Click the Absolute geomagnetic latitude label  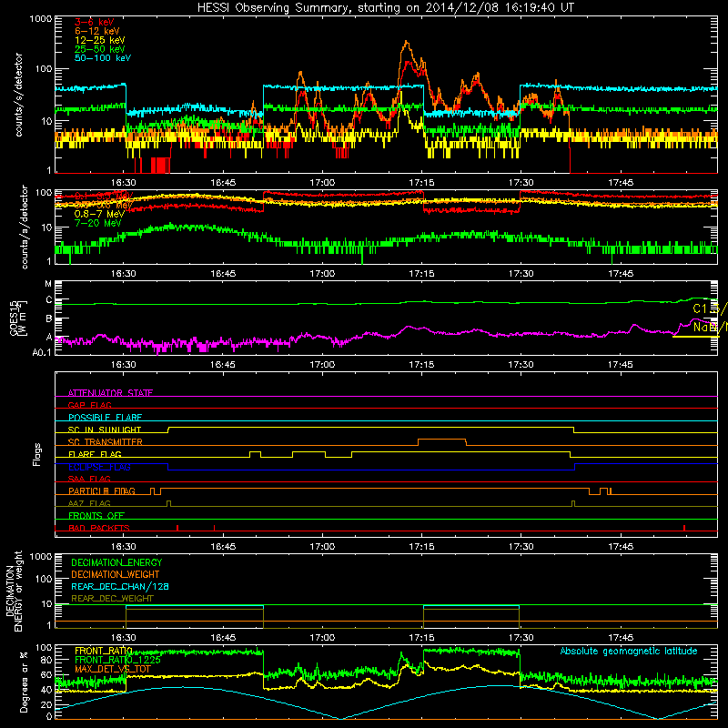[629, 652]
